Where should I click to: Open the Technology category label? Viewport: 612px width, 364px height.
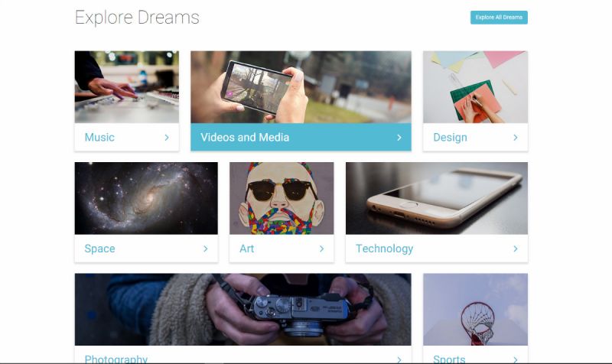(x=384, y=249)
